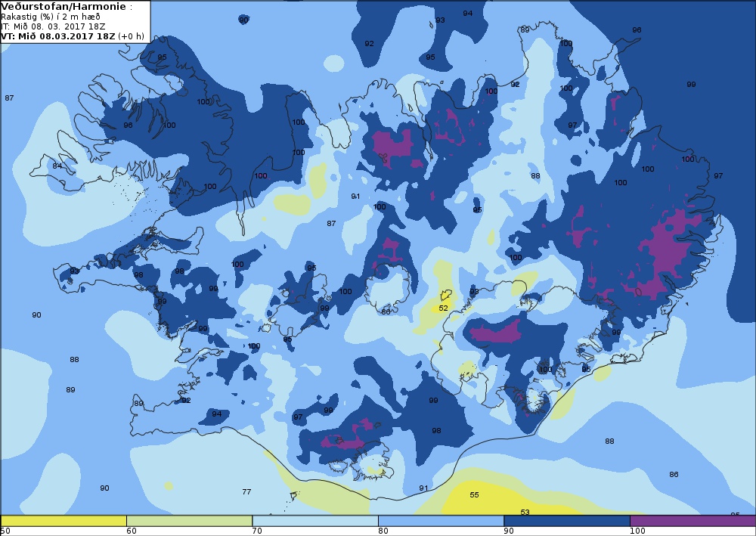
Task: Select the humidity value 55 offshore
Action: (x=474, y=495)
